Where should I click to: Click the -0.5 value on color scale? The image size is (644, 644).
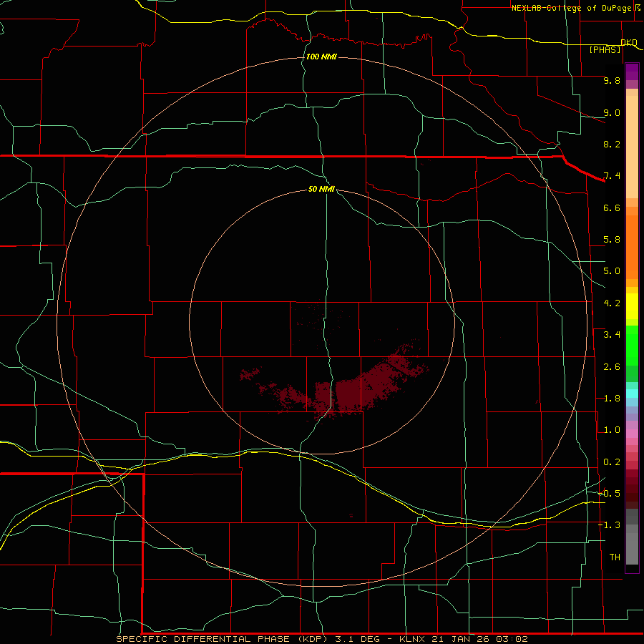coord(609,494)
